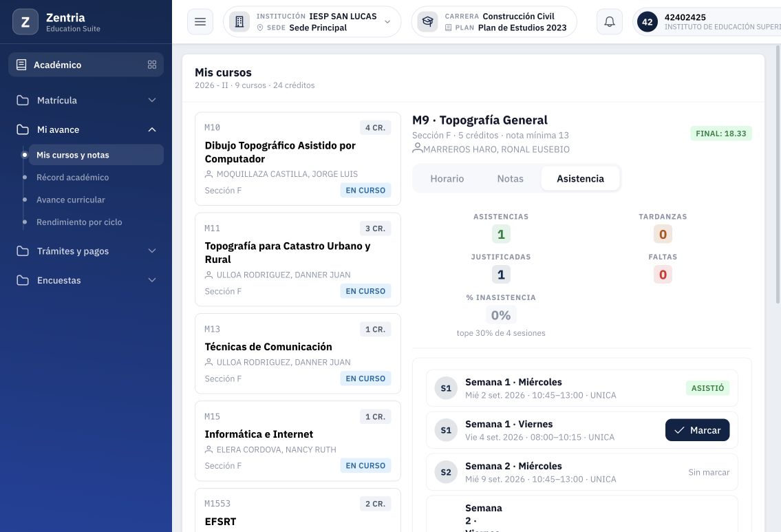
Task: Click the Matrícula folder icon
Action: [x=23, y=100]
